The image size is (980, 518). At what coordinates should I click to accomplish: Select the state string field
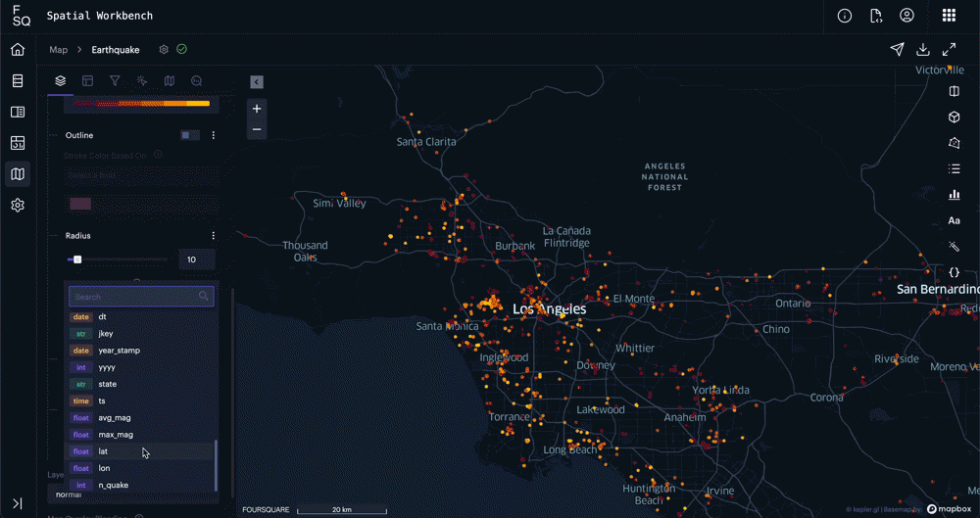pos(142,384)
